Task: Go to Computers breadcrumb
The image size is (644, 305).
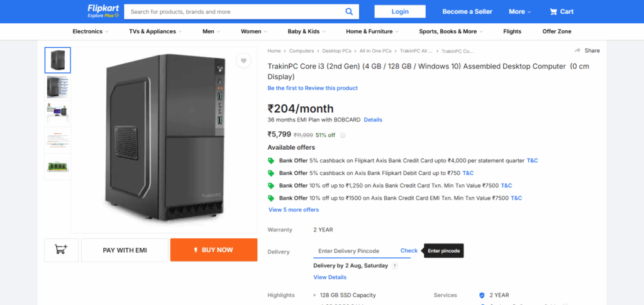Action: 301,51
